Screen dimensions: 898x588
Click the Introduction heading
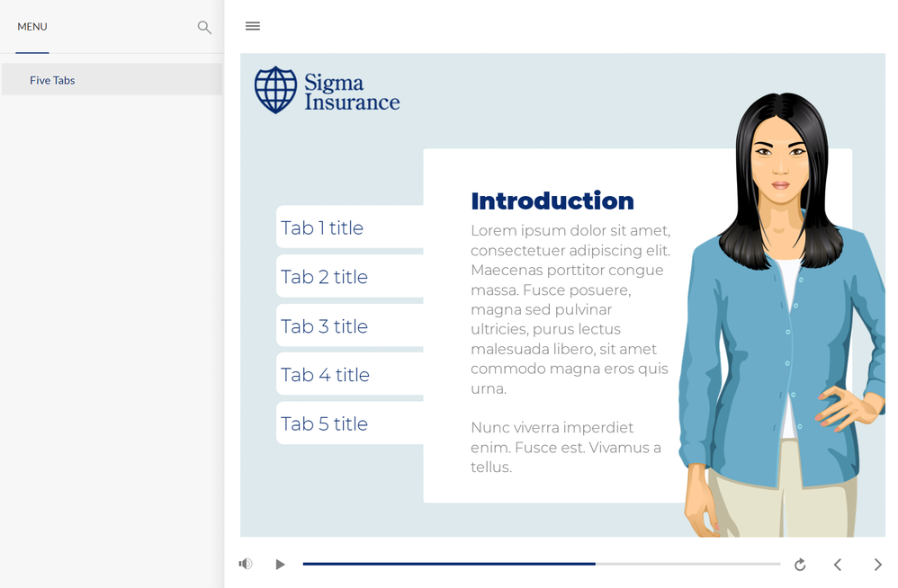pyautogui.click(x=552, y=200)
